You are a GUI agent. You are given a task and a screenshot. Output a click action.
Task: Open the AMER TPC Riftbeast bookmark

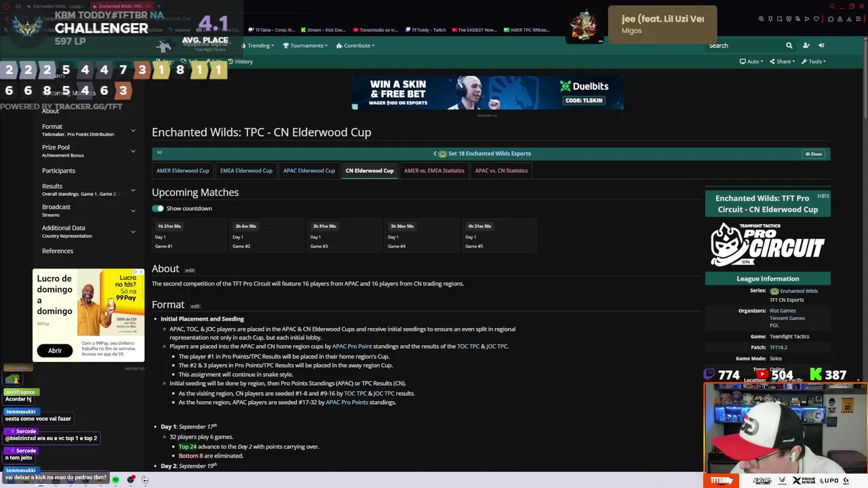(527, 30)
